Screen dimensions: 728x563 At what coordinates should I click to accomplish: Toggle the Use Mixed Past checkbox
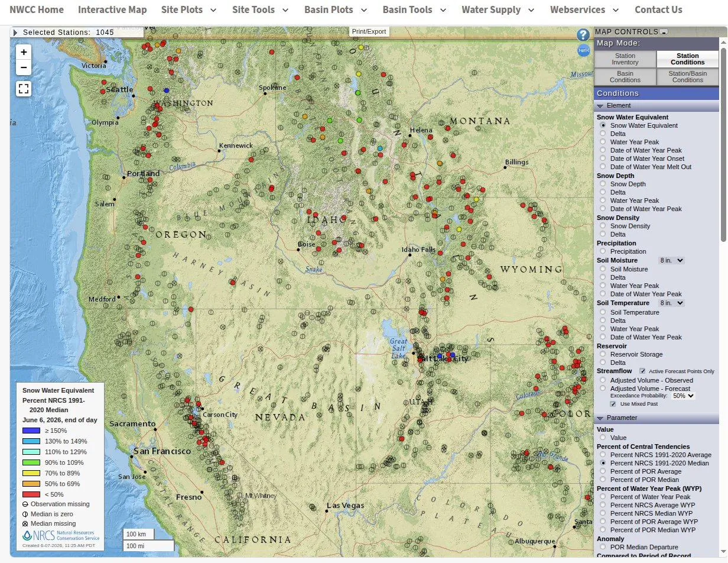[613, 404]
